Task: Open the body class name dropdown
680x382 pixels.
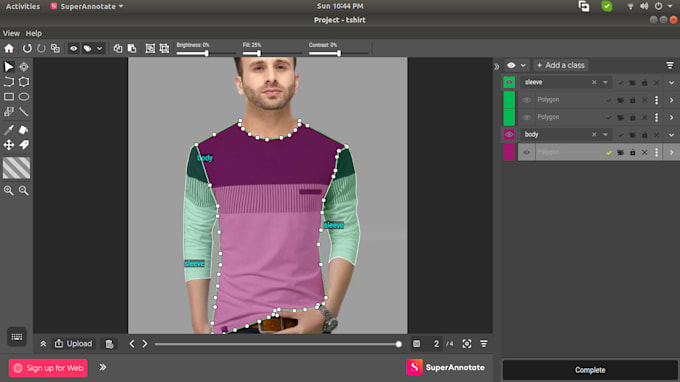Action: [605, 134]
